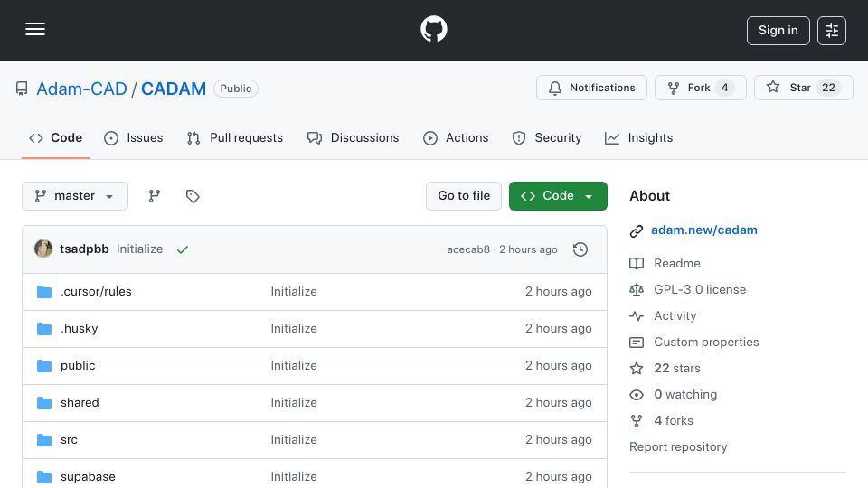Click the eye icon beside 0 watching
The image size is (868, 488).
point(637,395)
